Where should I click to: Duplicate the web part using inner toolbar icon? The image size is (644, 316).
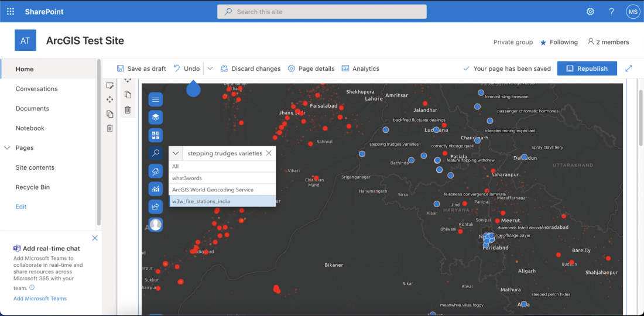click(128, 95)
